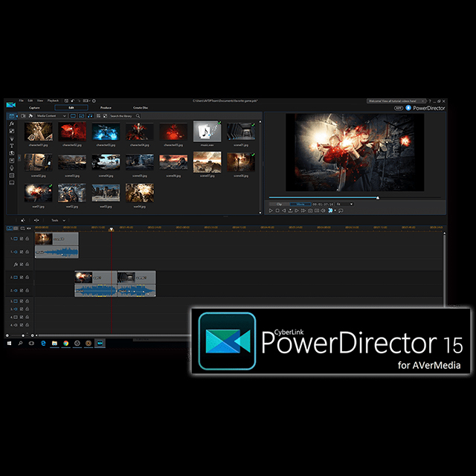Click the preview volume speaker icon
The height and width of the screenshot is (476, 476).
pos(323,210)
